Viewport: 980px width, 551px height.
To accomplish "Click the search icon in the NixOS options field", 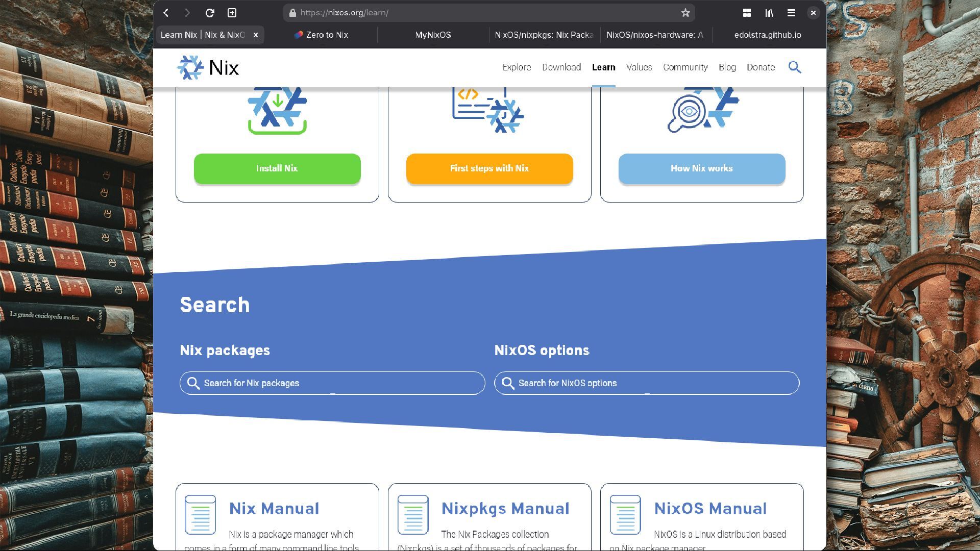I will (x=508, y=383).
